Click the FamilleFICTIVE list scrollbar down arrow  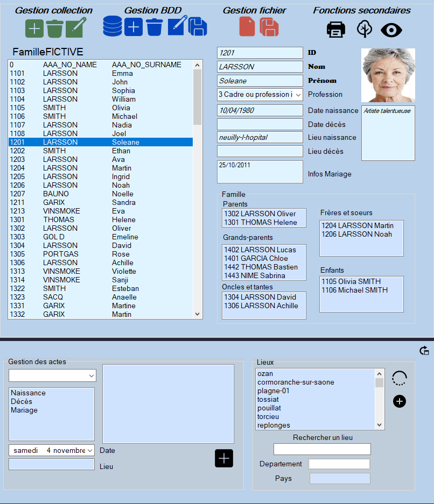click(x=197, y=314)
